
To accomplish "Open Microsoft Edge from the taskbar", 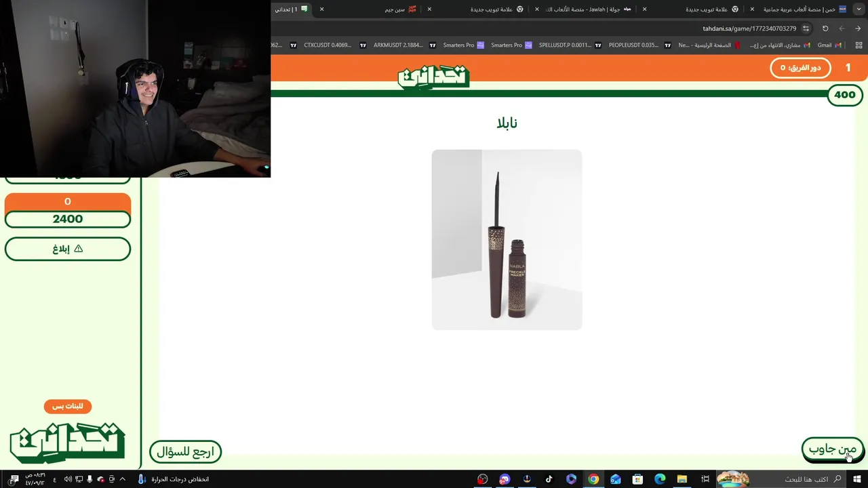I will click(x=660, y=479).
